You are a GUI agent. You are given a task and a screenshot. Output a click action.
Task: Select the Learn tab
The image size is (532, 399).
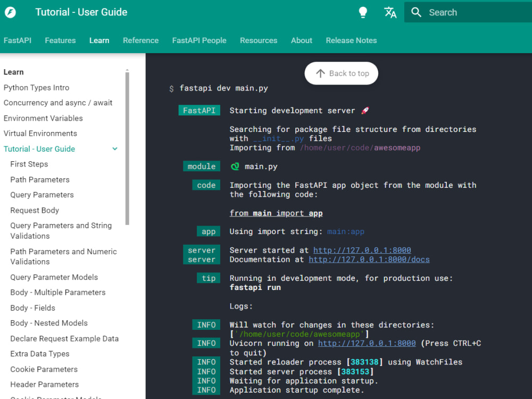[x=99, y=40]
